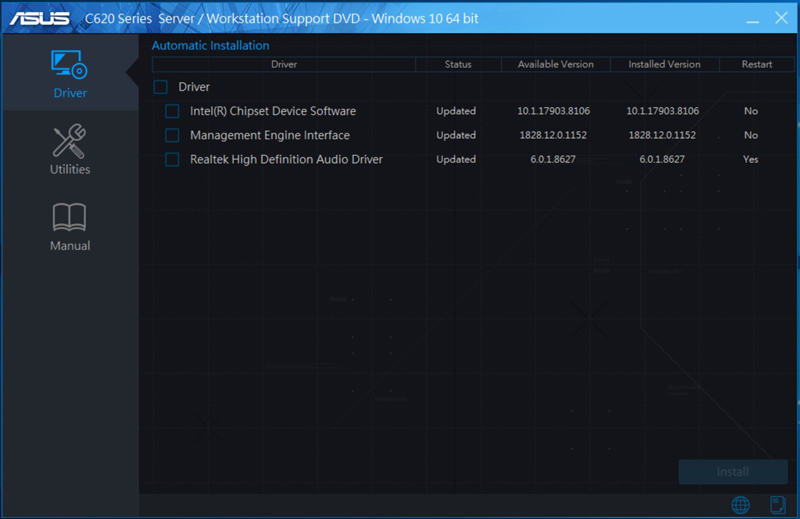Click the Driver column header
The image size is (800, 519).
(x=284, y=64)
